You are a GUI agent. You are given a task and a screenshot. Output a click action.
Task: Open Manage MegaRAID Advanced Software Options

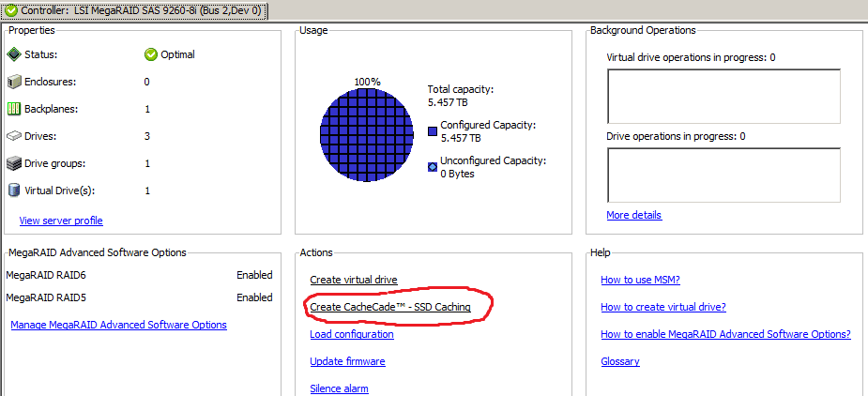click(118, 325)
